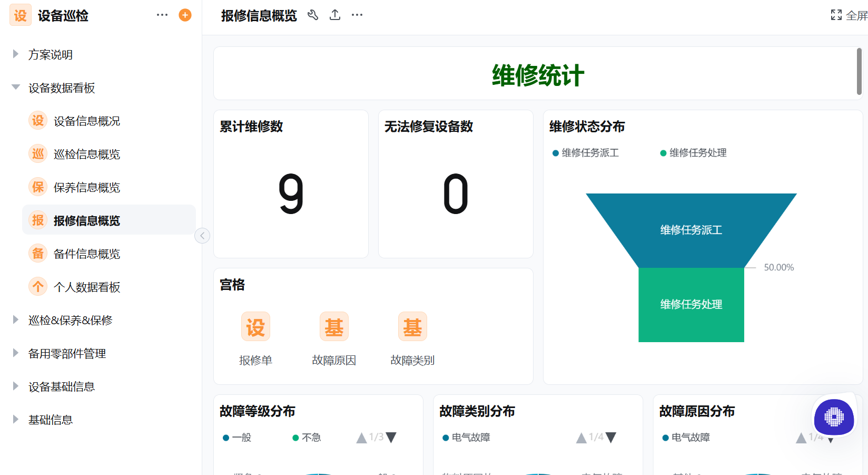Select the 报修单 shortcut in the 宫格 panel
Viewport: 868px width, 475px height.
point(255,326)
